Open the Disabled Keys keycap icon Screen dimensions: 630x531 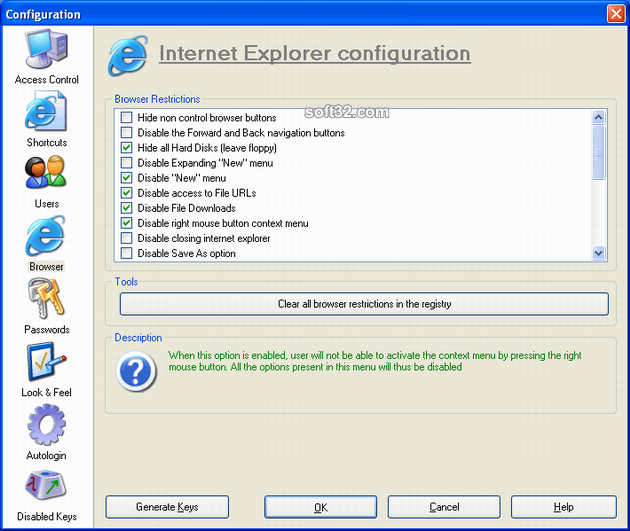click(x=46, y=486)
